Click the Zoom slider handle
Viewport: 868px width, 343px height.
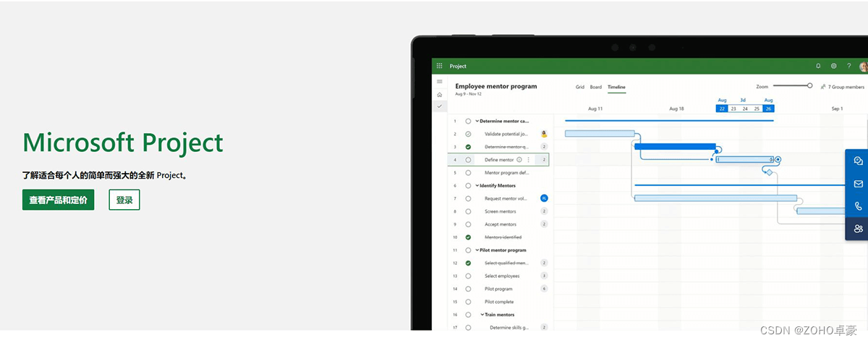809,85
